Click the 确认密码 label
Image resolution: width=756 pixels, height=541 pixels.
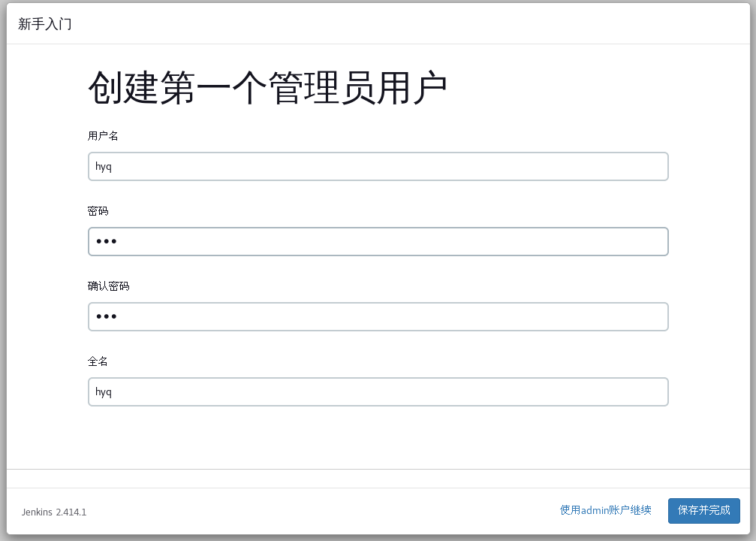click(108, 286)
